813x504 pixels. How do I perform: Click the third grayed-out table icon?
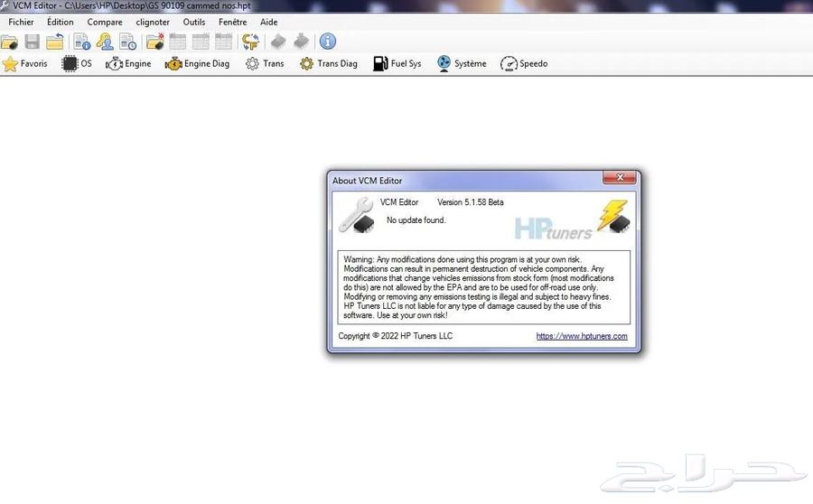coord(223,42)
